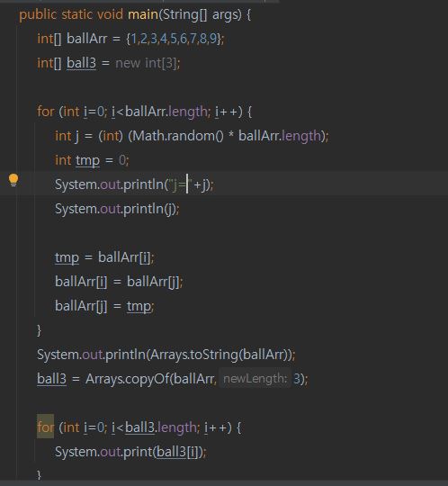Click inside the "j=" string literal

pos(179,184)
